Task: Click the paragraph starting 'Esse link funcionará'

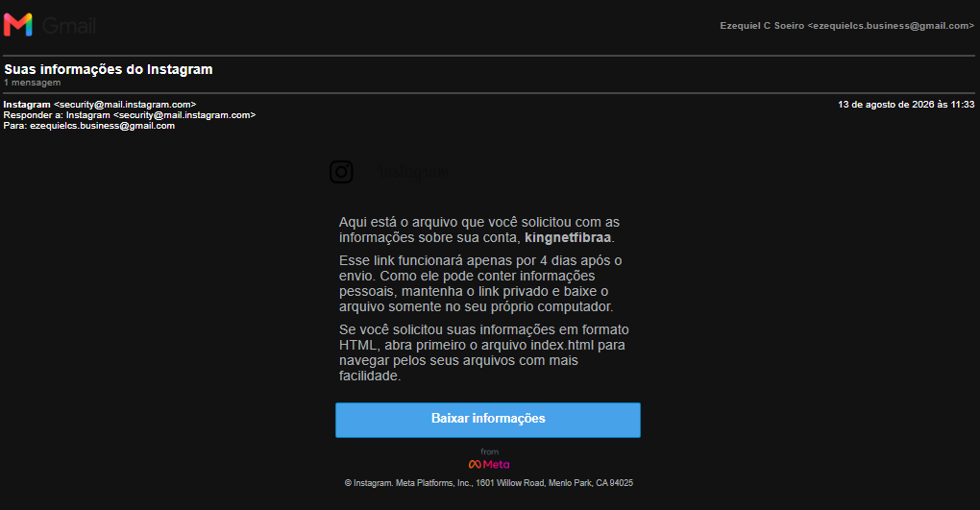Action: coord(480,283)
